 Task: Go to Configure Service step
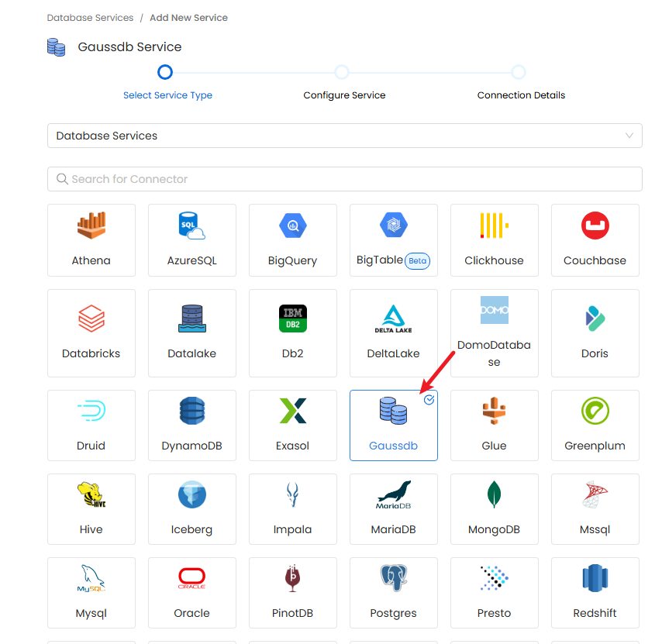click(x=344, y=95)
